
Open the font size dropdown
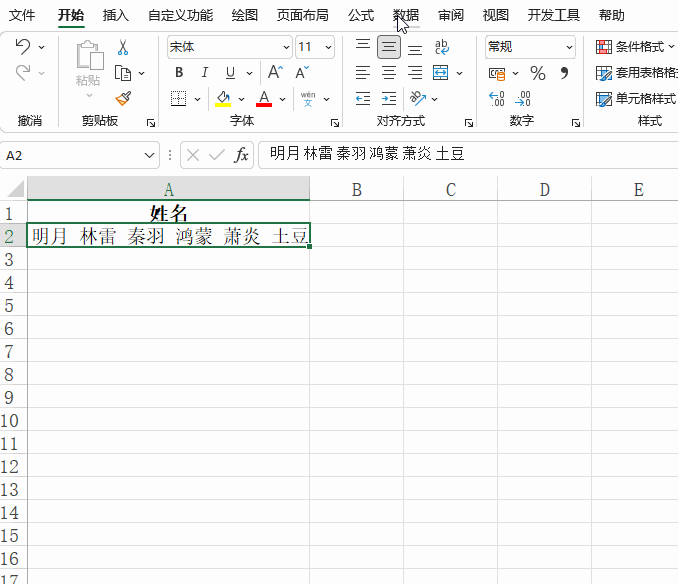(x=328, y=47)
